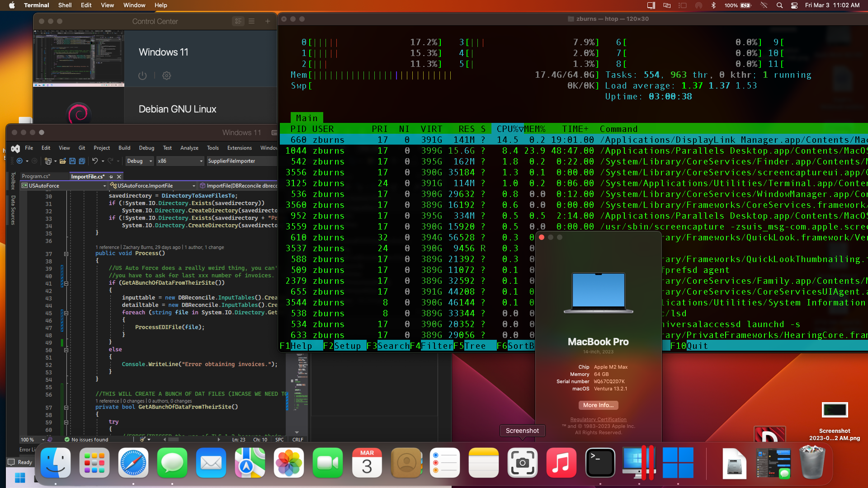Open Undo history dropdown arrow
This screenshot has height=488, width=868.
[103, 161]
